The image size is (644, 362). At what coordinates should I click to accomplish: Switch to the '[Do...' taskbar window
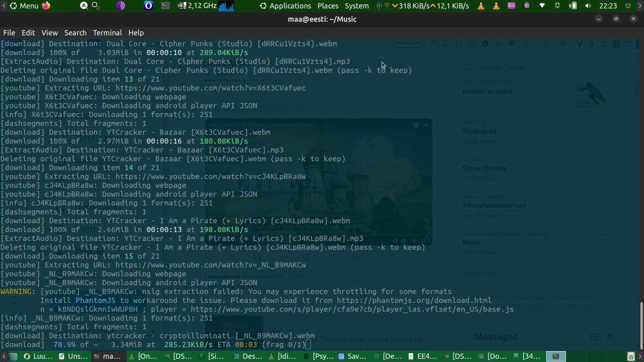click(493, 356)
